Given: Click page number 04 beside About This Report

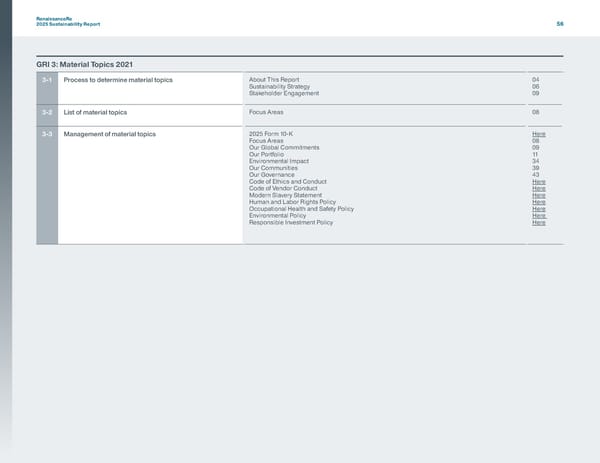Looking at the screenshot, I should pyautogui.click(x=535, y=80).
